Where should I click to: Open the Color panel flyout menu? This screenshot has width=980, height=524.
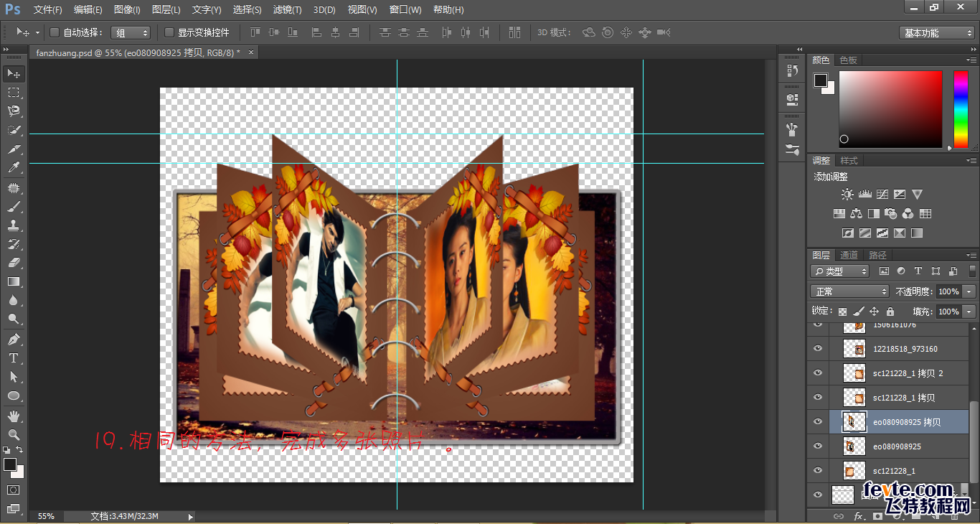pos(971,60)
